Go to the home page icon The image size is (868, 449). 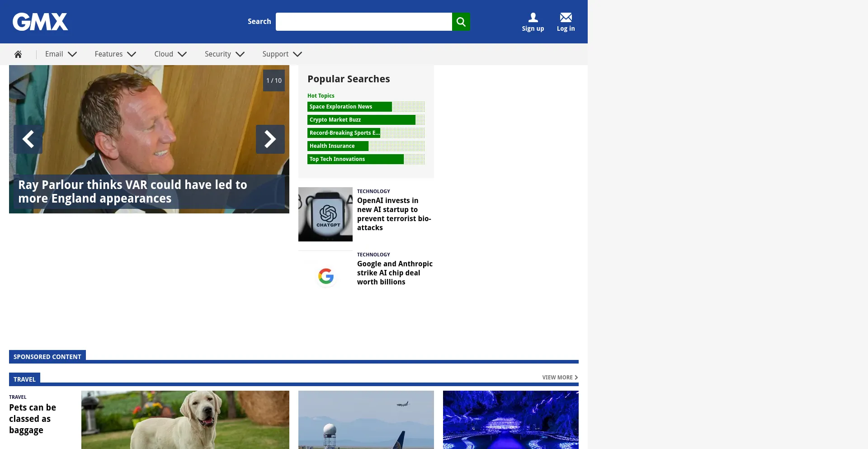pos(18,54)
